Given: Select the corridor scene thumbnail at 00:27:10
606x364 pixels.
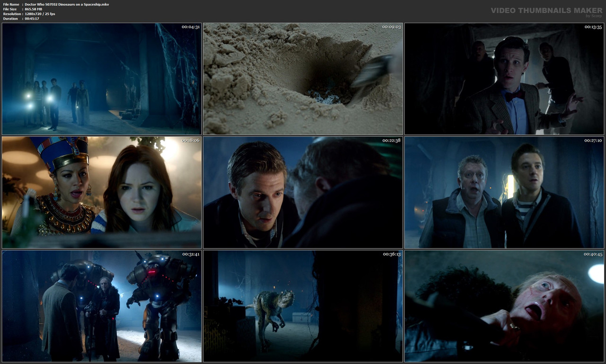Looking at the screenshot, I should click(x=504, y=192).
